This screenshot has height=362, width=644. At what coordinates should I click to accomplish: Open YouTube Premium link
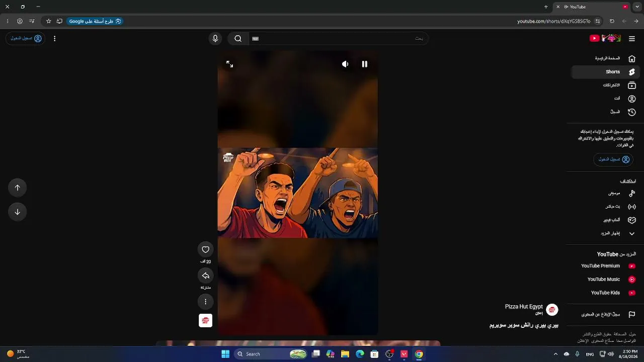pyautogui.click(x=606, y=266)
